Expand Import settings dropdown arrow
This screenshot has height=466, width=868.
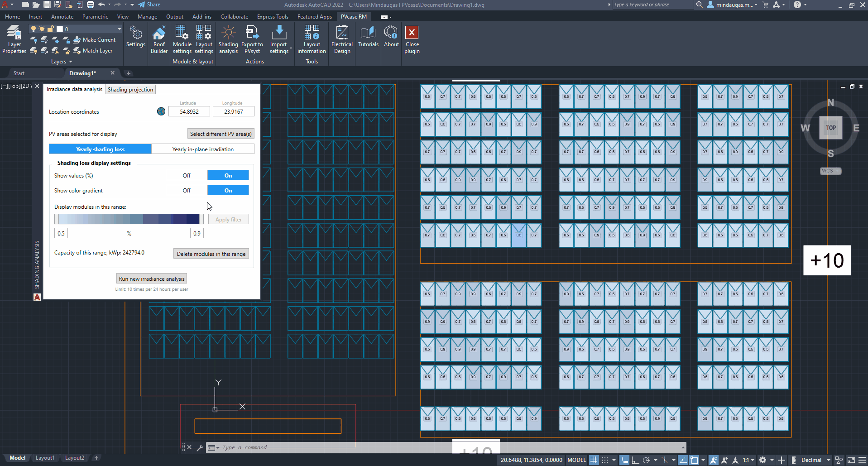(291, 49)
